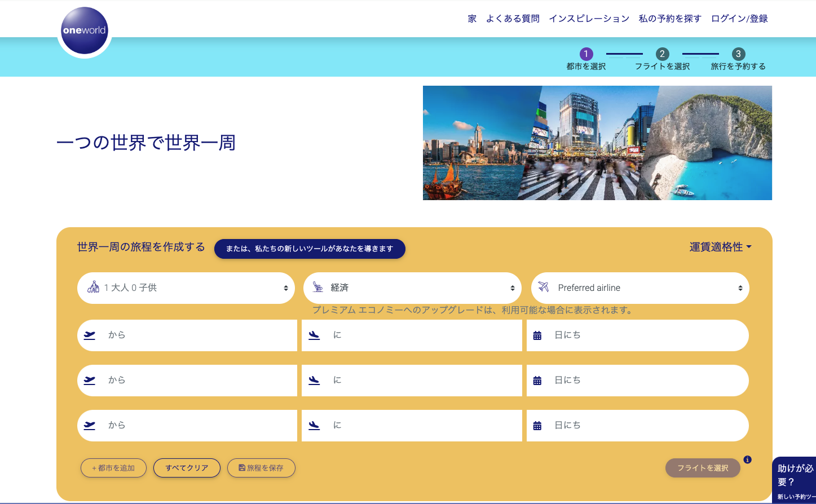This screenshot has width=816, height=504.
Task: Open the 経済 cabin class dropdown
Action: click(412, 288)
